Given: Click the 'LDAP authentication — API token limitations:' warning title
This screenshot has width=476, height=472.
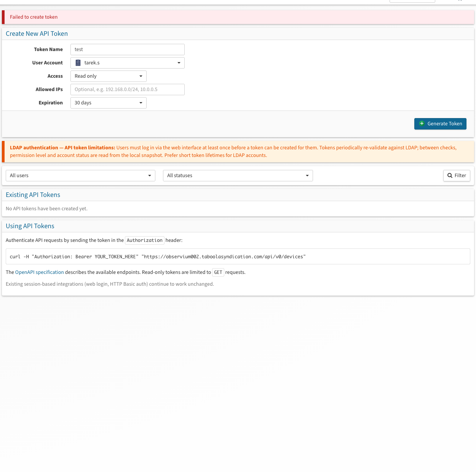Looking at the screenshot, I should pos(62,148).
